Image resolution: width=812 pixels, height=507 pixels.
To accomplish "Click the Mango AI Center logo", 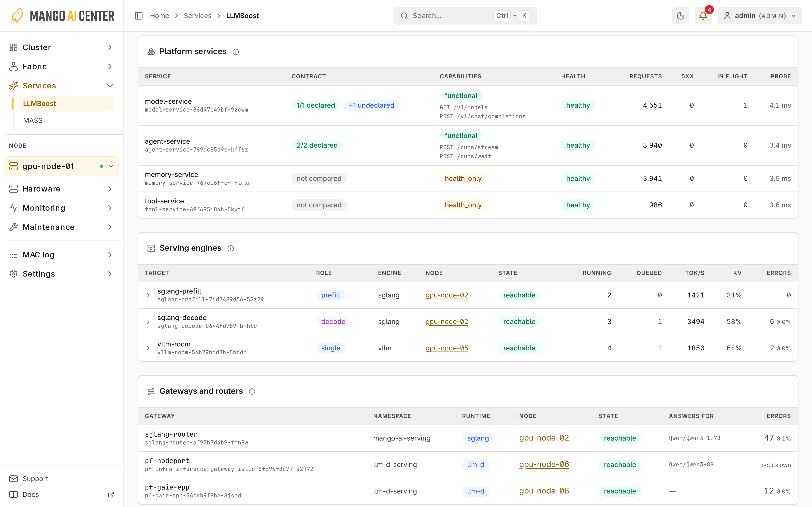I will 62,16.
